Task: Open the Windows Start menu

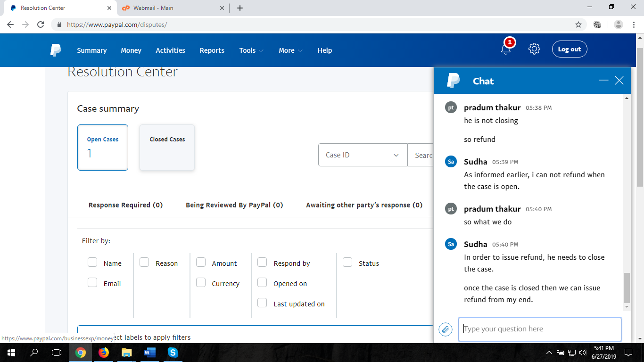Action: coord(10,352)
